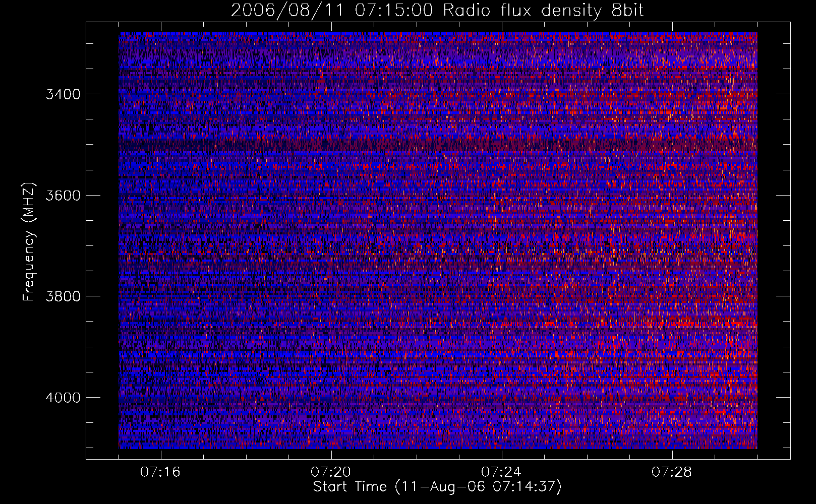Click the 07:16 time tick label

[160, 472]
